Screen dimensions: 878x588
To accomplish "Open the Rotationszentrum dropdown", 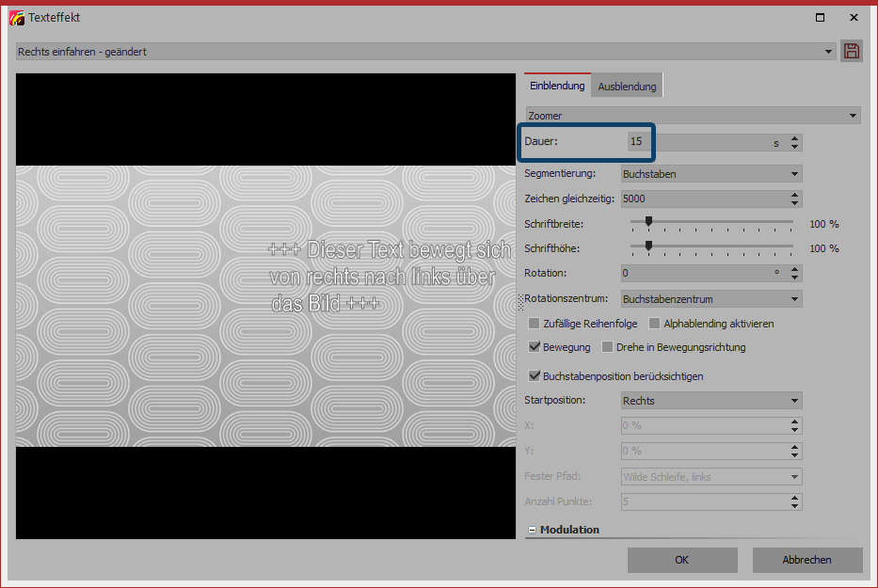I will tap(795, 299).
